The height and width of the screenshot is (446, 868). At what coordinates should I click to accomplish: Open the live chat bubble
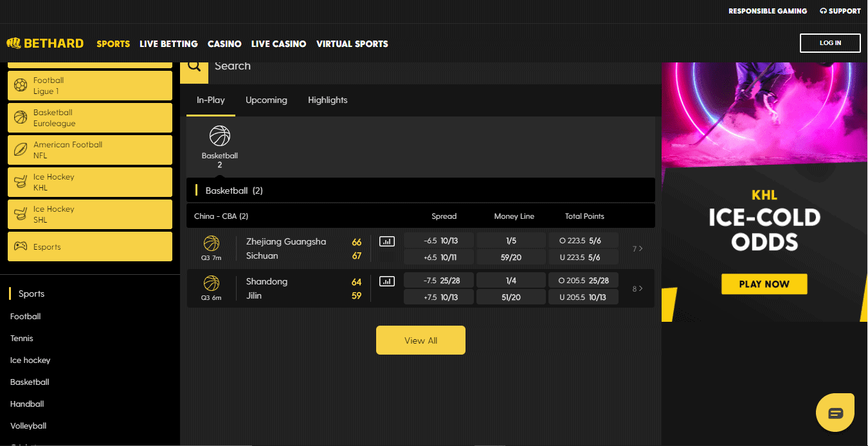tap(835, 413)
